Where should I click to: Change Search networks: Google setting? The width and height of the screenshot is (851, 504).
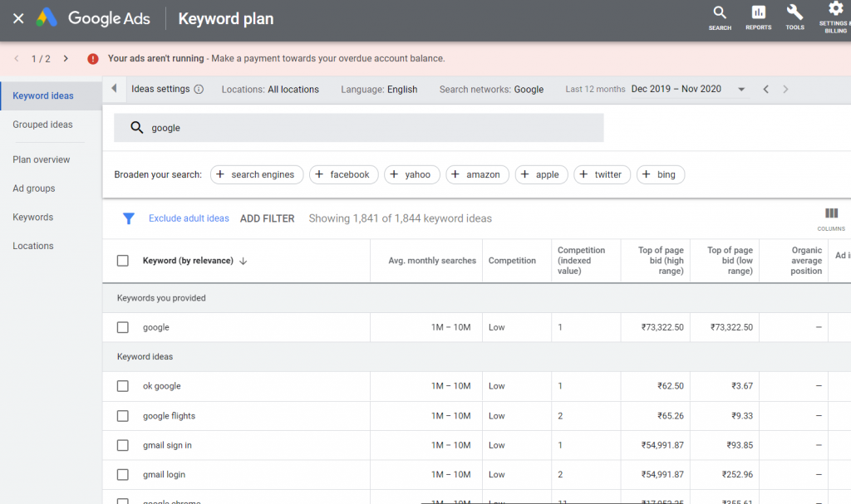491,90
